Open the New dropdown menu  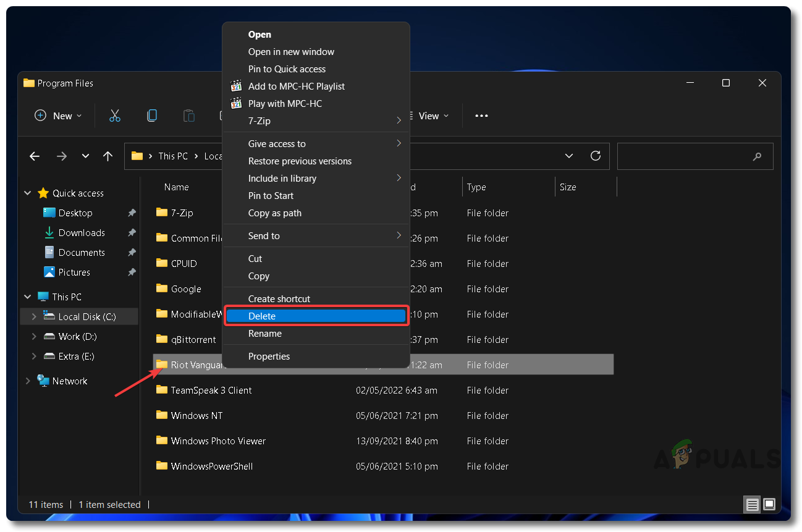tap(59, 116)
